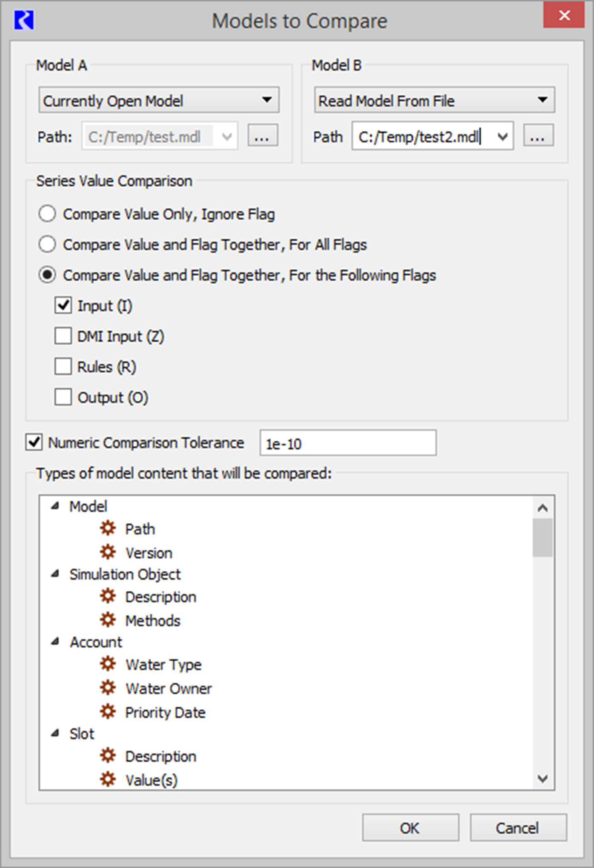Select Compare Value Only, Ignore Flag option
This screenshot has width=594, height=868.
(47, 214)
